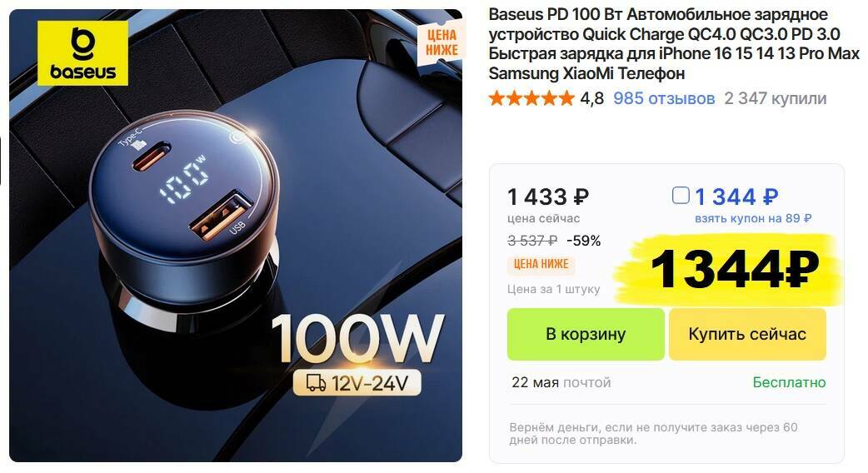
Task: Click the 4,8 rating number
Action: [591, 99]
